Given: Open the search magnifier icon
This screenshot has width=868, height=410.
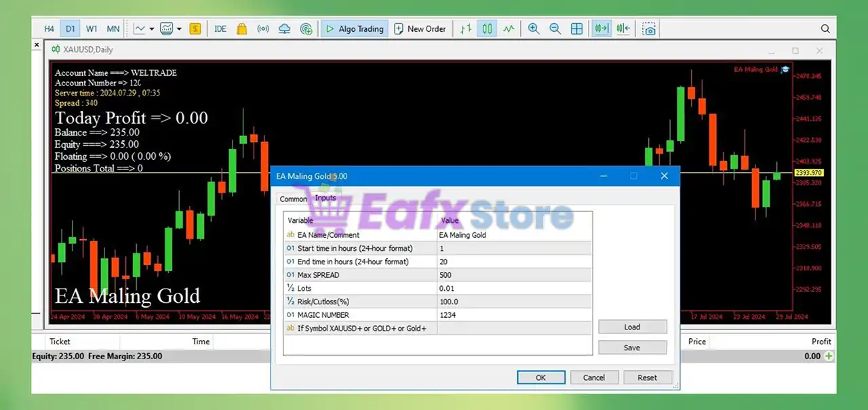Looking at the screenshot, I should [825, 29].
